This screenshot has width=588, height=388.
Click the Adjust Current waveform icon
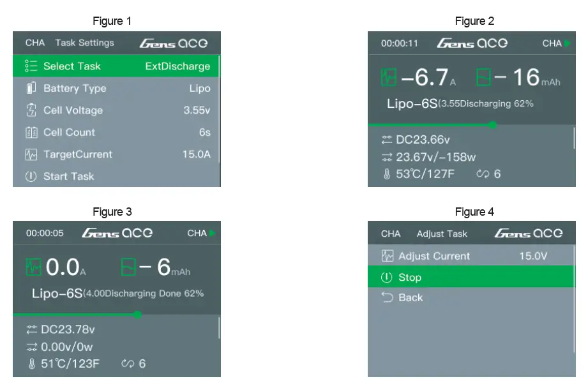pyautogui.click(x=387, y=256)
